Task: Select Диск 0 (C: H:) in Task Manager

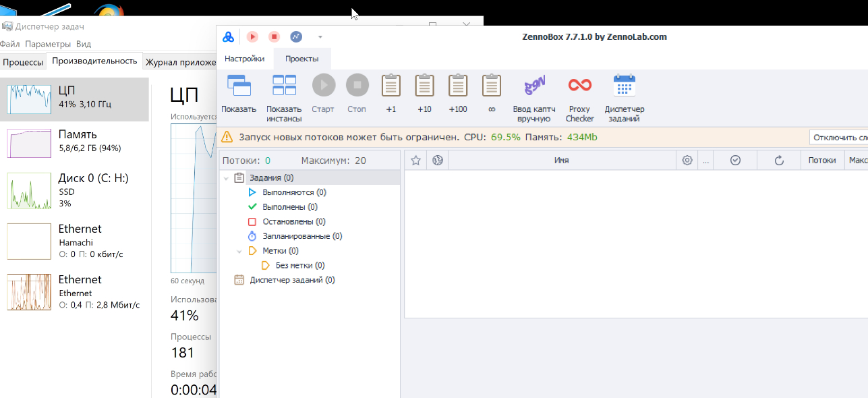Action: point(74,190)
